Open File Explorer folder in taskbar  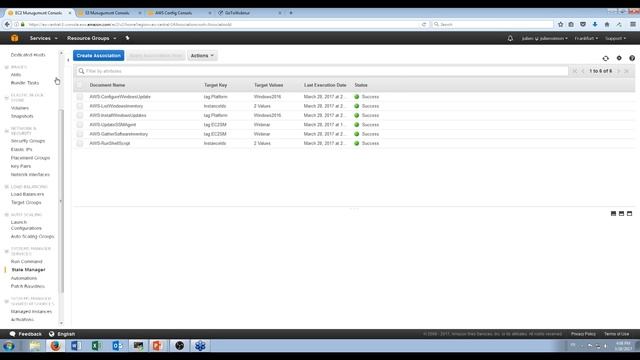coord(35,346)
